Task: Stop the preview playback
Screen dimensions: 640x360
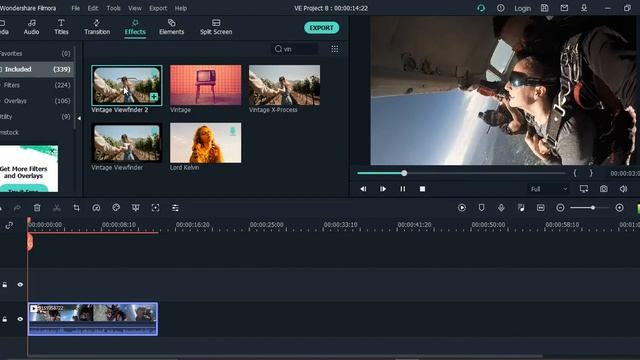Action: (422, 189)
